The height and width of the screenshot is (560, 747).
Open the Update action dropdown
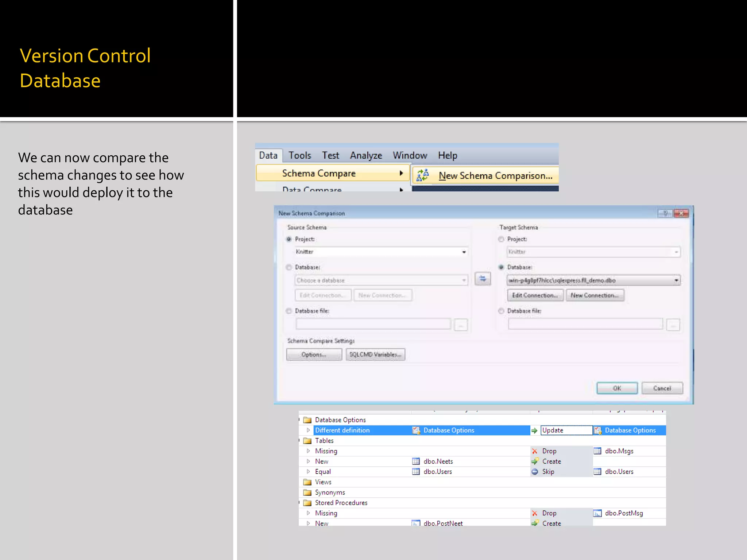tap(566, 430)
